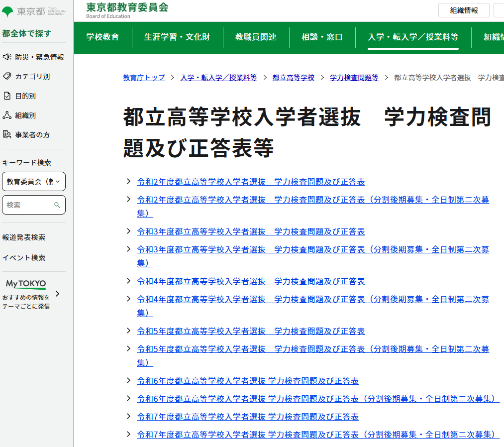
Task: Click the 教育庁トップ breadcrumb link
Action: pyautogui.click(x=144, y=78)
